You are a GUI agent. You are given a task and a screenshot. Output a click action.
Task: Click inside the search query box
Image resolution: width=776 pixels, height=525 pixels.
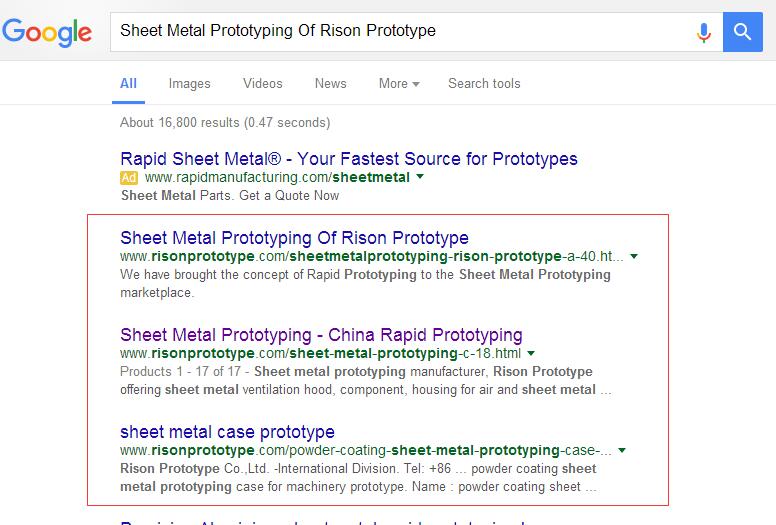400,32
